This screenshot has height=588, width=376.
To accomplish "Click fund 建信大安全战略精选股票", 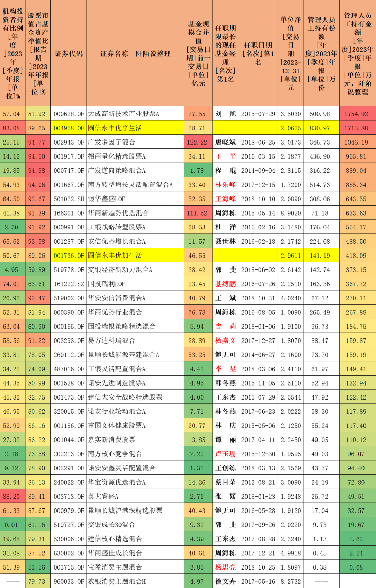I will pyautogui.click(x=125, y=397).
